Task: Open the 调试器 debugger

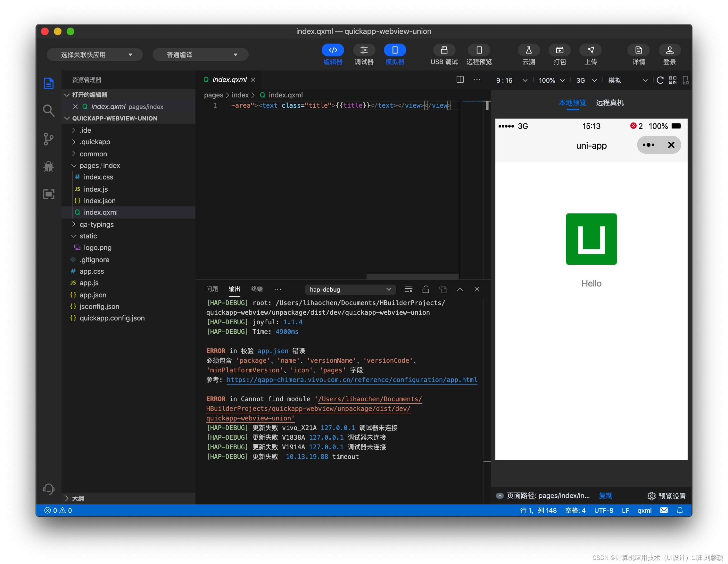Action: coord(364,54)
